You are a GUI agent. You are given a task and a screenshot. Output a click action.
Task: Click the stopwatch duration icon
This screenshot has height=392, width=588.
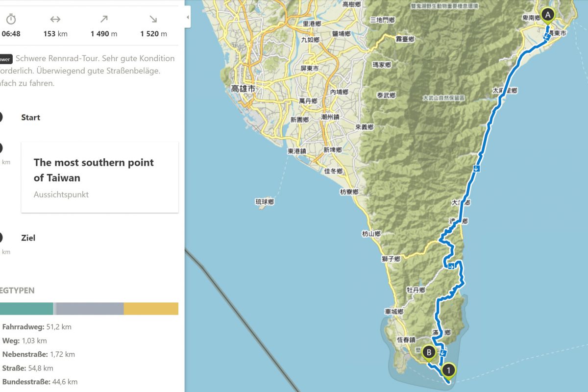click(x=11, y=19)
